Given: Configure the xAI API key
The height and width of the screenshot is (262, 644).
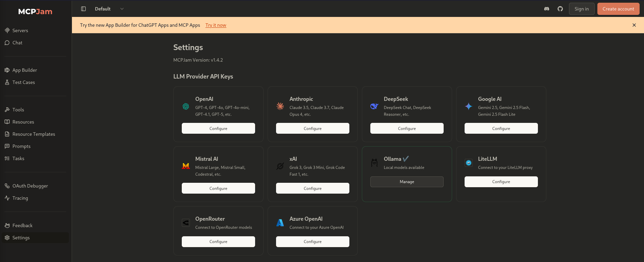Looking at the screenshot, I should coord(313,188).
